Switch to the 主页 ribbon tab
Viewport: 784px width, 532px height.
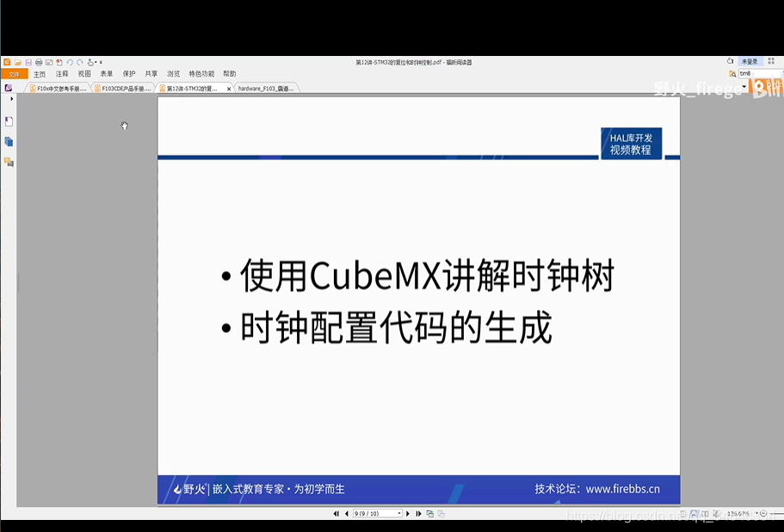point(40,74)
